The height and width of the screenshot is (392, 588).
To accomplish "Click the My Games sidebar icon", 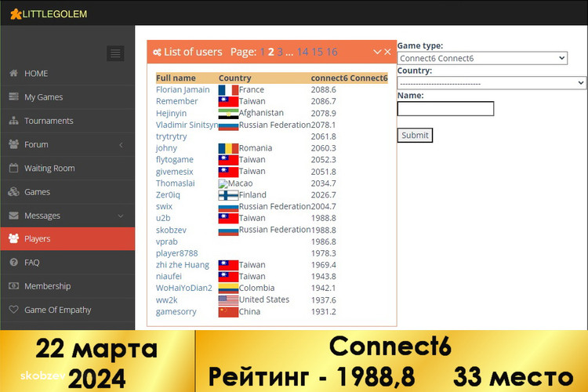I will click(13, 97).
